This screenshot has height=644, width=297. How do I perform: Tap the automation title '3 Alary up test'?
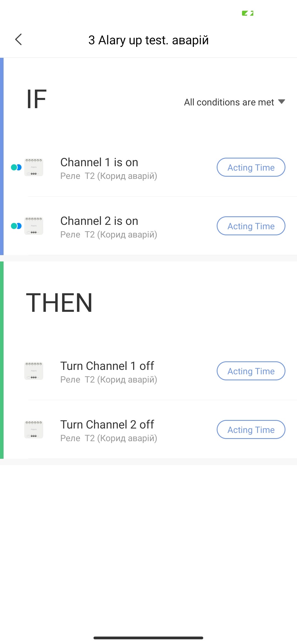tap(148, 40)
